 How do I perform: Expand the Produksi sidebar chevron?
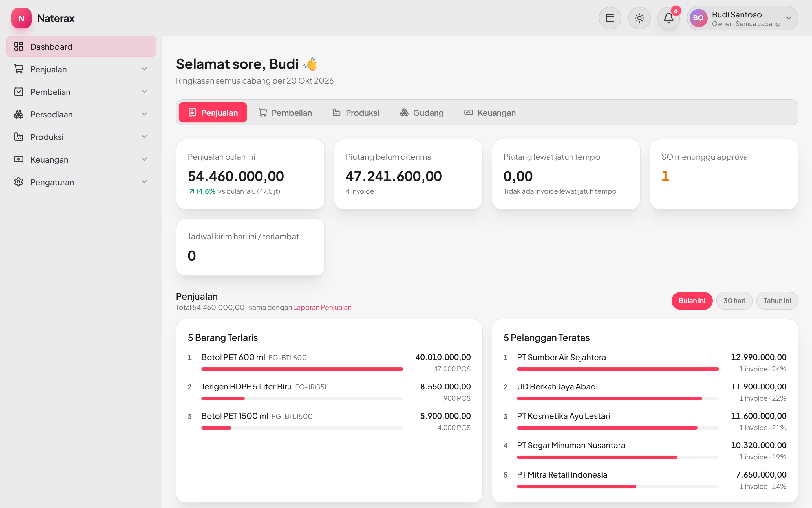[x=144, y=137]
